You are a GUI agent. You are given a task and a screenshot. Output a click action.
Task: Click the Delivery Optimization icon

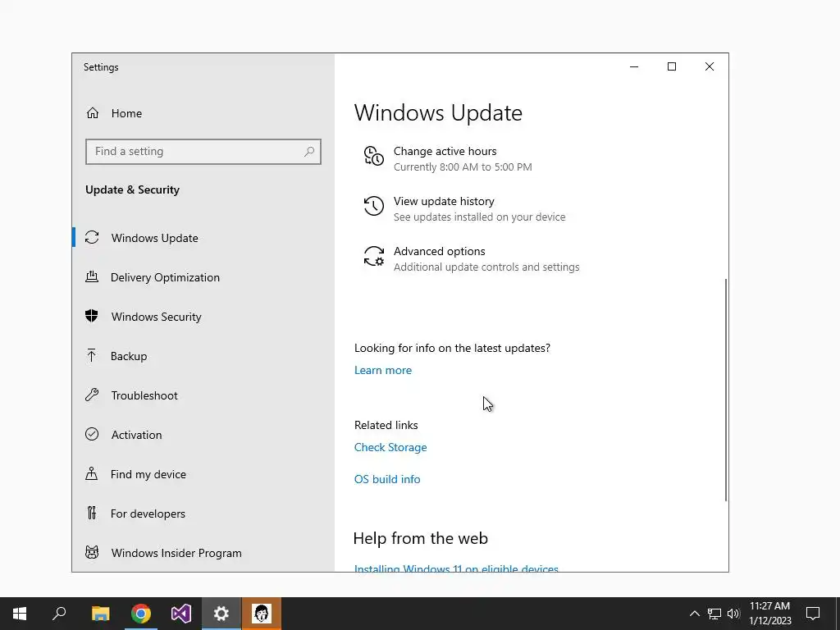(92, 277)
